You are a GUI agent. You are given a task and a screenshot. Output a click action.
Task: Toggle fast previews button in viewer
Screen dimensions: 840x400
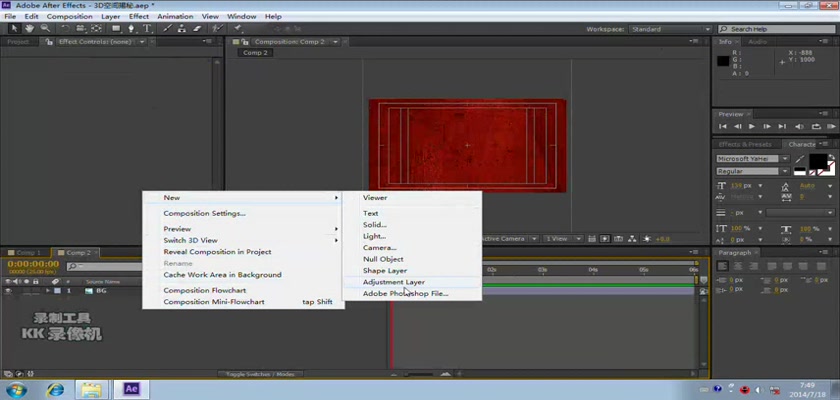(605, 239)
